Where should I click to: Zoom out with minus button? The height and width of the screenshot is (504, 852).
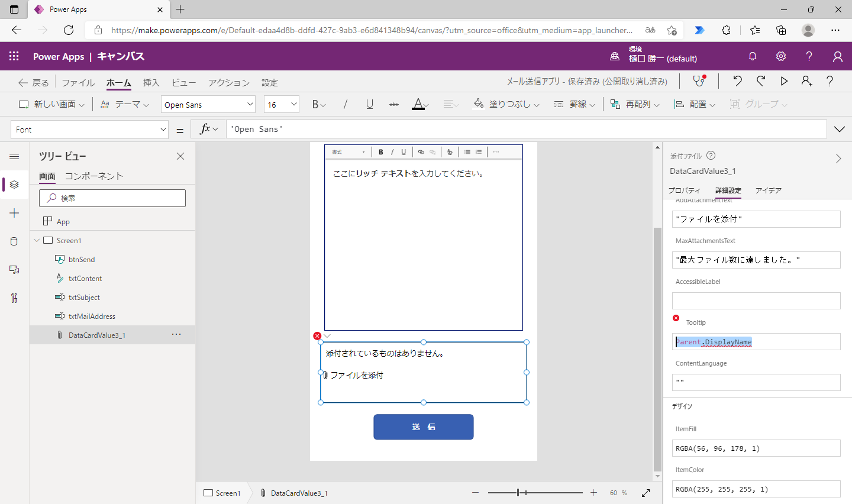[x=475, y=493]
